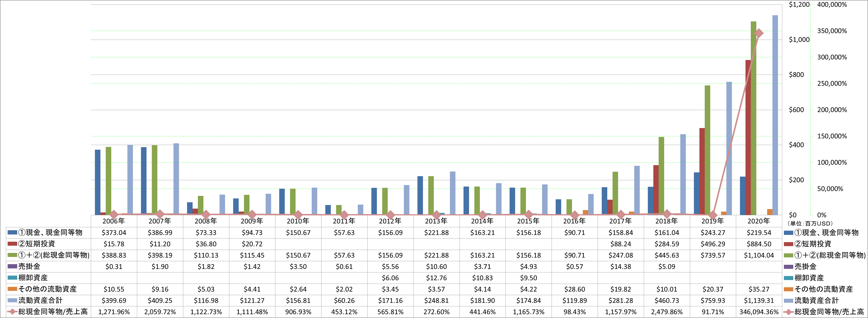Click the $36.80 short-term investment for 2008年
868x318 pixels.
(x=206, y=244)
